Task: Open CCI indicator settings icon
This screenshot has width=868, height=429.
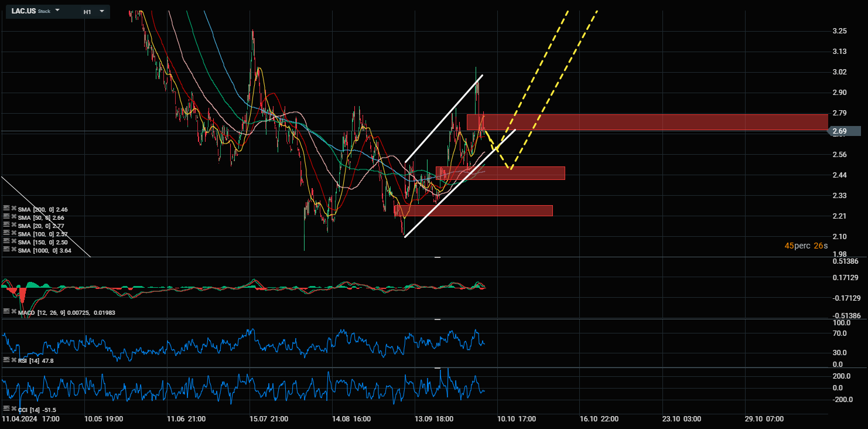Action: tap(6, 408)
